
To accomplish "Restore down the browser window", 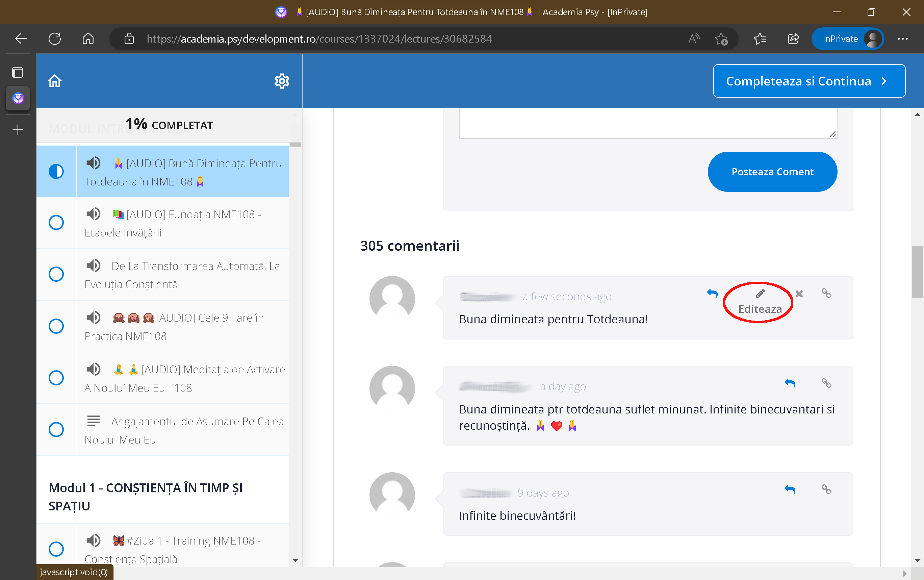I will click(871, 12).
